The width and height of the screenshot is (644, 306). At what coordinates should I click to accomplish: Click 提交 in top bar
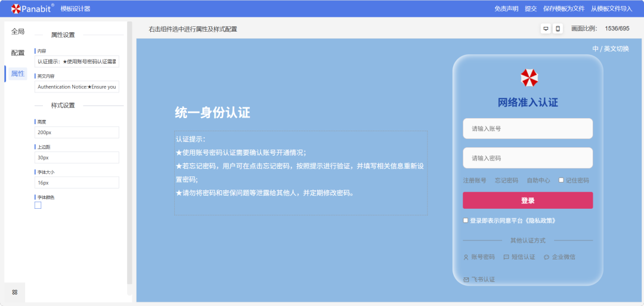531,8
